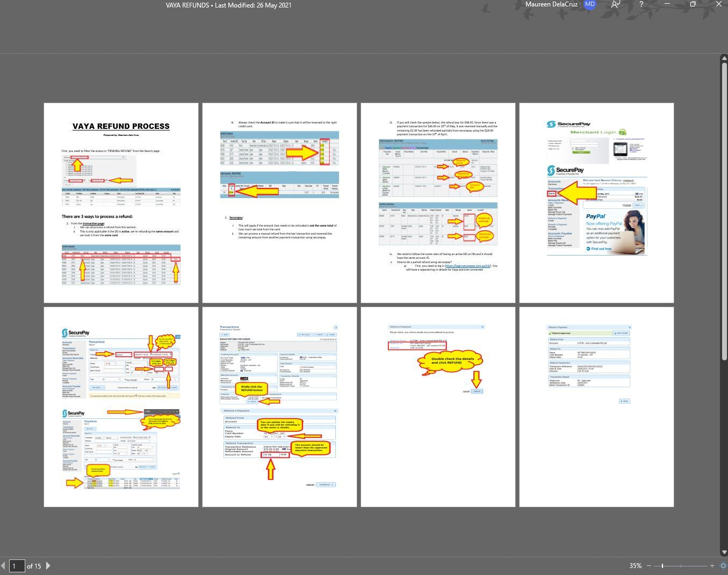Select the VAYA REFUND PROCESS title page
The height and width of the screenshot is (575, 728).
[x=121, y=203]
